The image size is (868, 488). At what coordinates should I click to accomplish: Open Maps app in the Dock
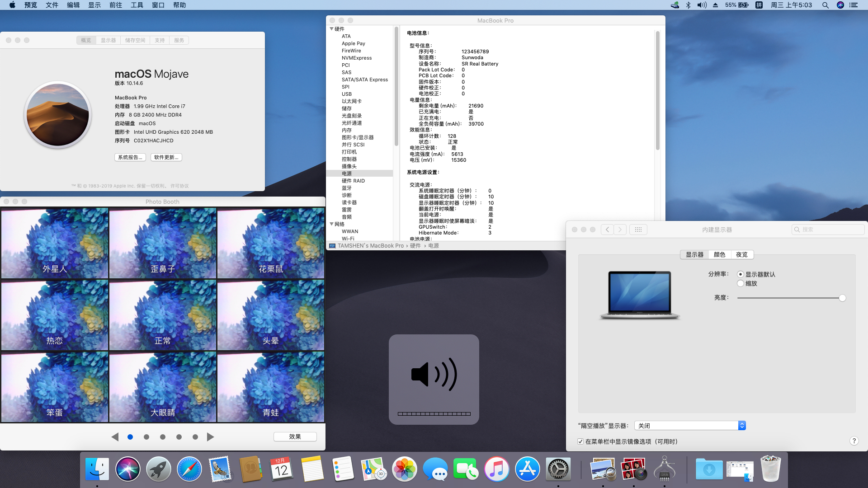[373, 469]
